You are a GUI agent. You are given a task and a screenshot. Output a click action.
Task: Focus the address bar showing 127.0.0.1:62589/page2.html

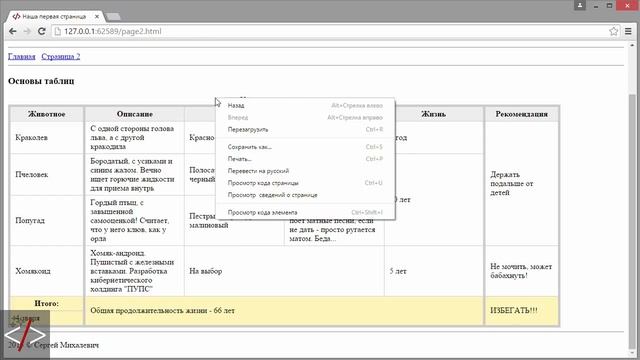tap(329, 31)
